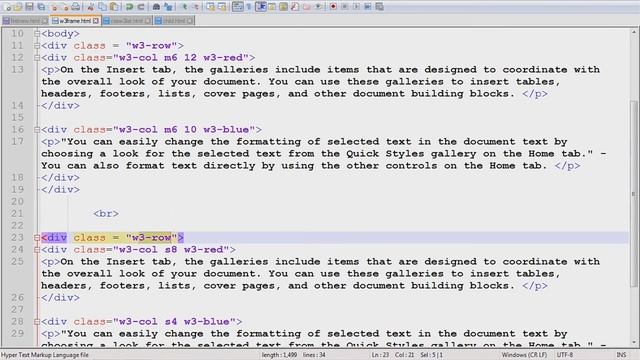Click line number 21 in the margin

tap(17, 213)
